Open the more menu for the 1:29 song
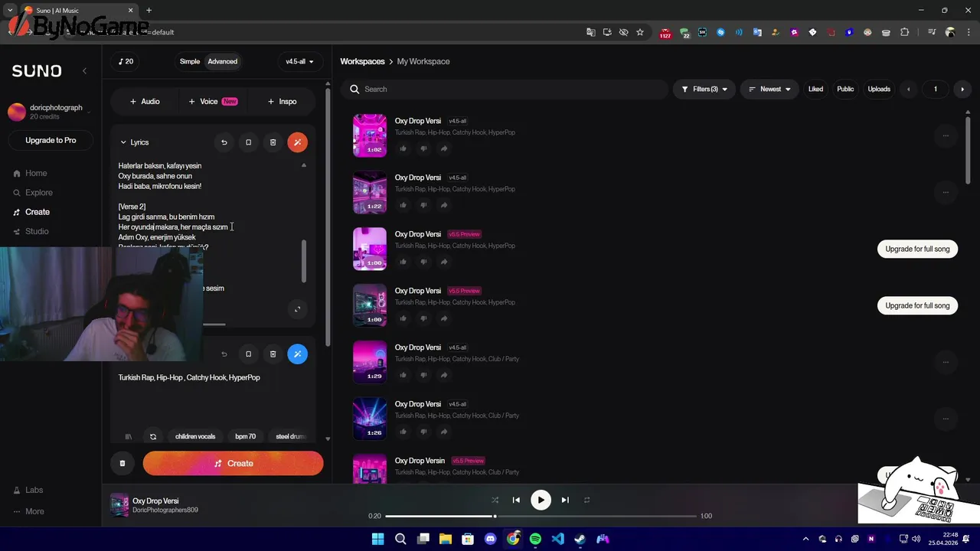 coord(946,362)
